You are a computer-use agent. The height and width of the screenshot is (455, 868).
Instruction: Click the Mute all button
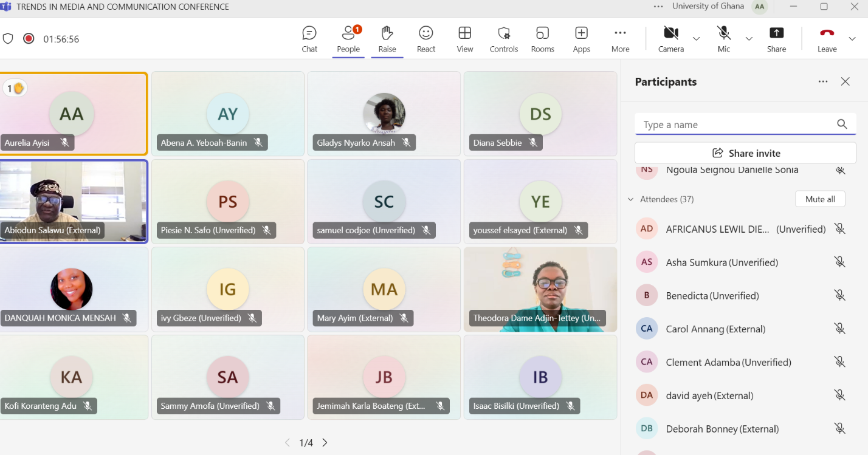820,199
